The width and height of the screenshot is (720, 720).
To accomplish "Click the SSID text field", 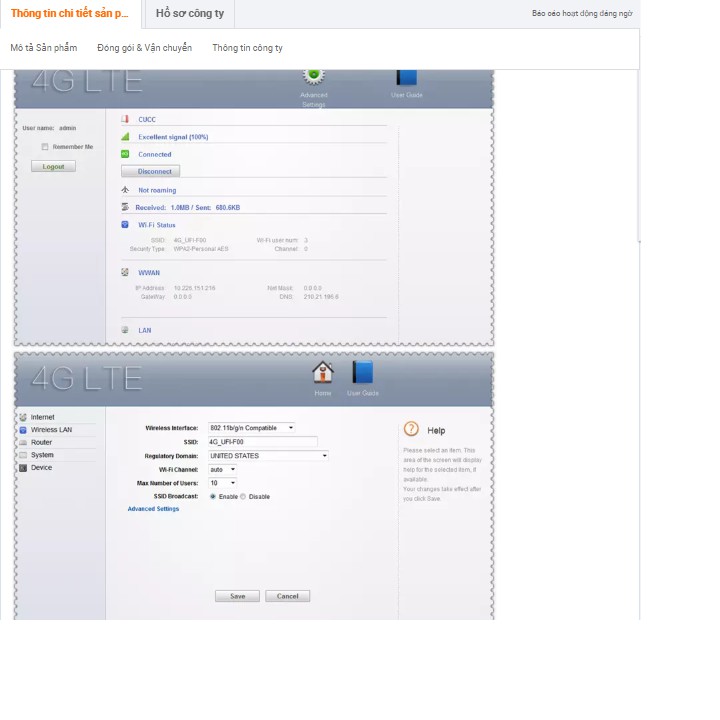I will click(x=262, y=441).
